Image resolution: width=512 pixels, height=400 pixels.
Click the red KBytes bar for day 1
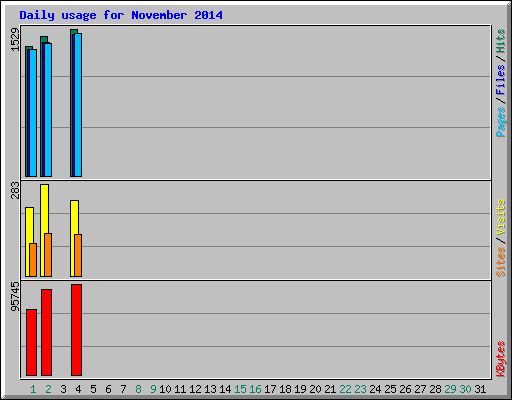(31, 342)
